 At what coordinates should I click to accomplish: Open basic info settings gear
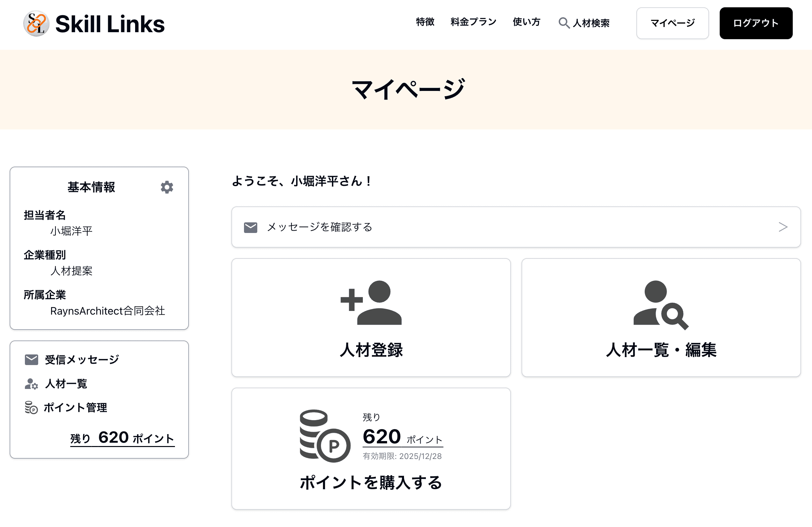pos(167,187)
